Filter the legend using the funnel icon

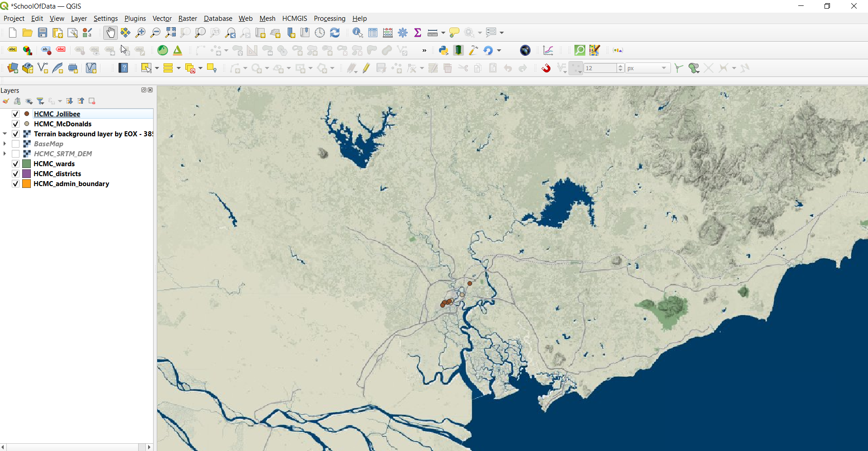(x=40, y=101)
